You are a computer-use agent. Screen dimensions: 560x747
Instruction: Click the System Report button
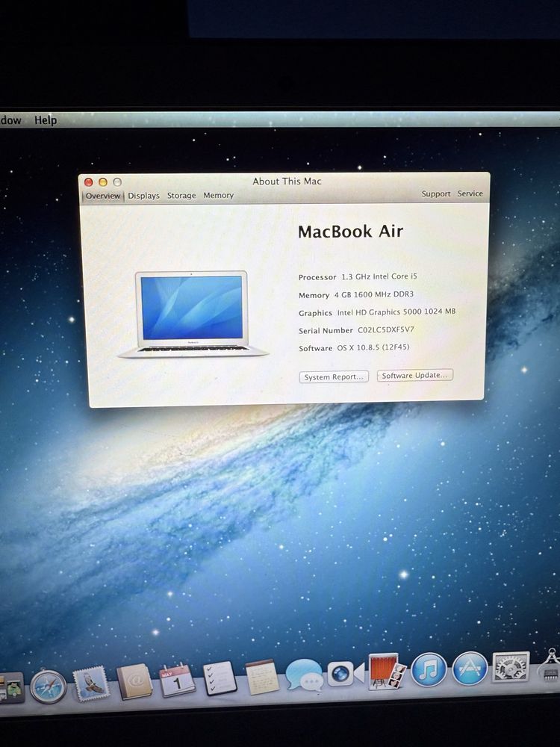pyautogui.click(x=334, y=376)
